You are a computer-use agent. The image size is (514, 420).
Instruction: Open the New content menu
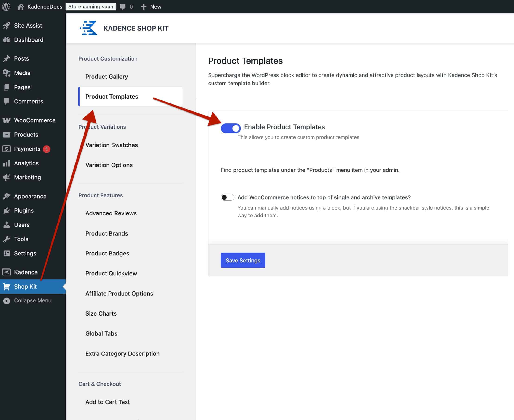151,7
